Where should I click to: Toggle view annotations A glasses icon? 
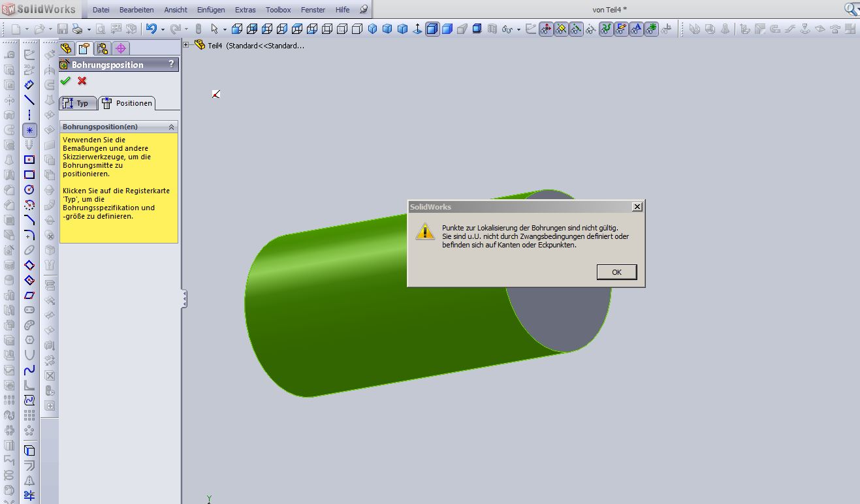tap(636, 29)
